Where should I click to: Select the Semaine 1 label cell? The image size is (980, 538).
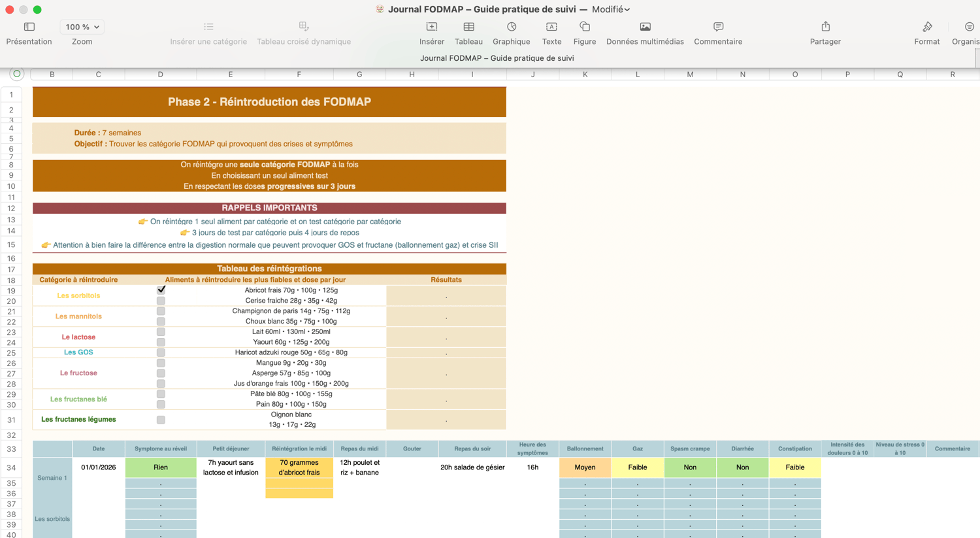coord(52,478)
